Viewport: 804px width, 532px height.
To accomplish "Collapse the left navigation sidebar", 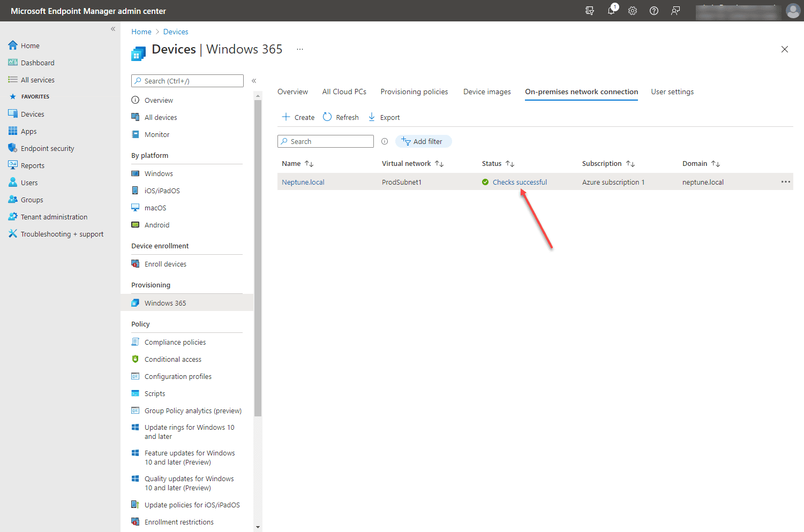I will (113, 29).
